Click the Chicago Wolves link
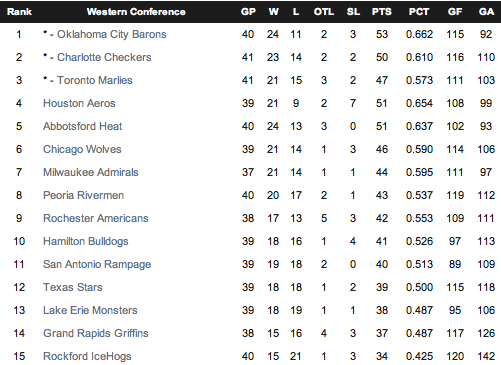The image size is (501, 365). click(x=82, y=149)
